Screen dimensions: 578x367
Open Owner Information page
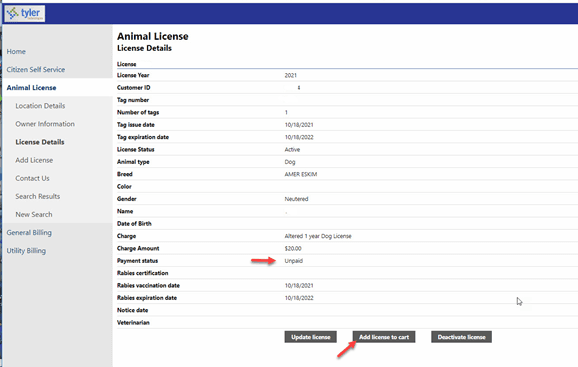point(45,124)
